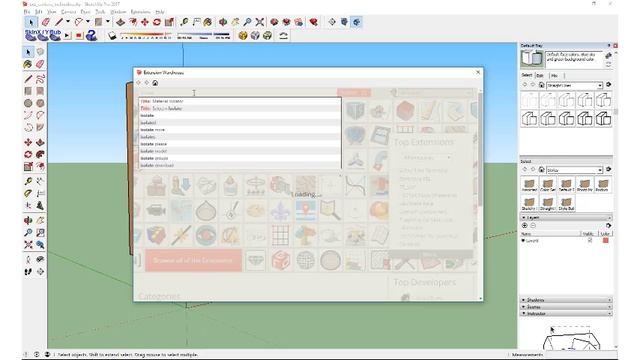Image resolution: width=640 pixels, height=360 pixels.
Task: Activate the Rotate tool in top toolbar
Action: coord(157,22)
